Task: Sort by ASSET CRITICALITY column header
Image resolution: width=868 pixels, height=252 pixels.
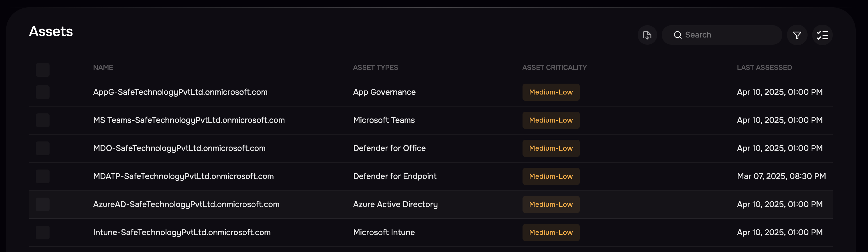Action: [554, 67]
